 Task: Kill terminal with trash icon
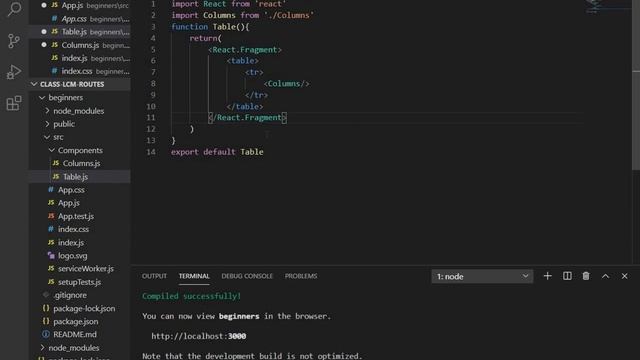click(586, 276)
